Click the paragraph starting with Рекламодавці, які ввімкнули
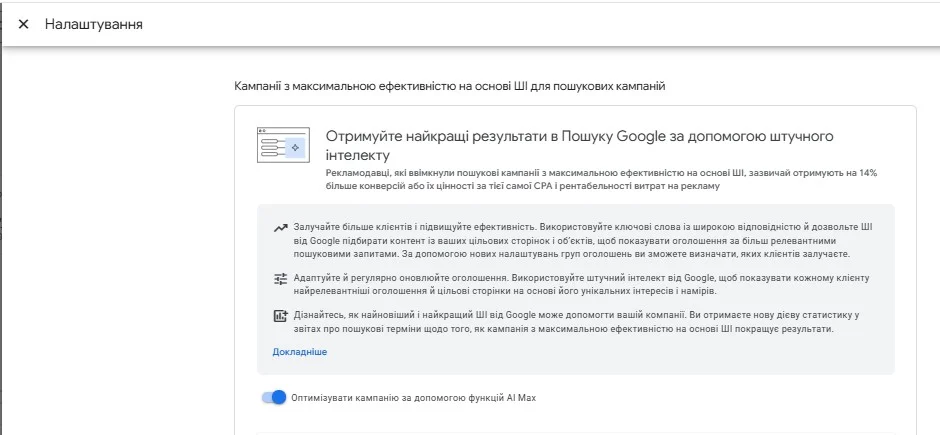This screenshot has height=435, width=940. pos(601,180)
